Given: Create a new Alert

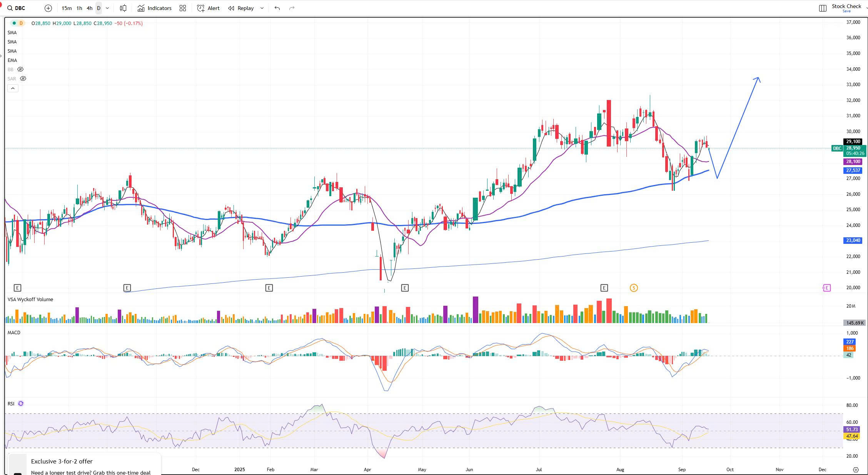Looking at the screenshot, I should click(x=208, y=8).
